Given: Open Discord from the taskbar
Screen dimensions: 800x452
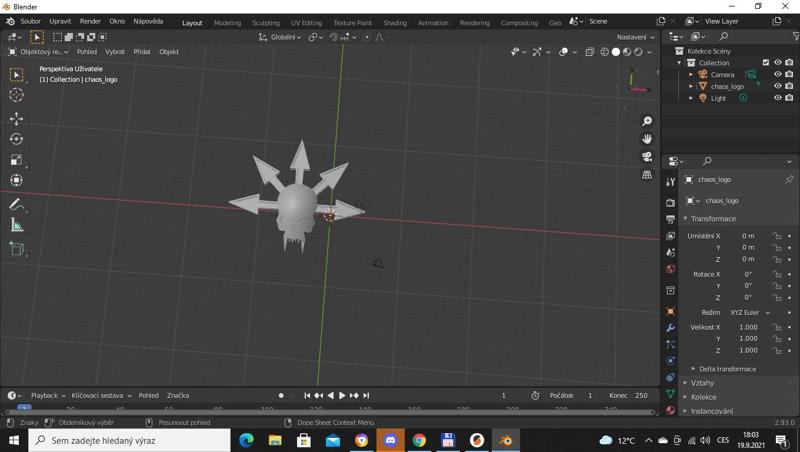Looking at the screenshot, I should [390, 440].
